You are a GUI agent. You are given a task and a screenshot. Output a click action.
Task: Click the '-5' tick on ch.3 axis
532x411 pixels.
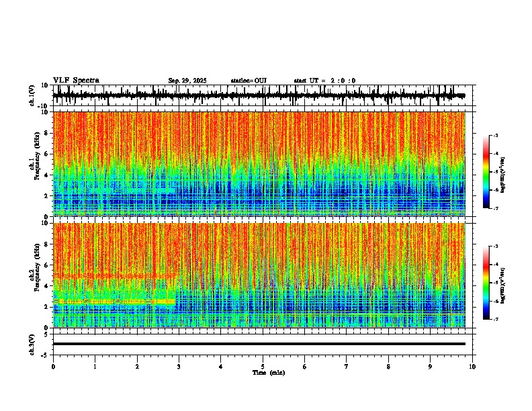coord(46,355)
